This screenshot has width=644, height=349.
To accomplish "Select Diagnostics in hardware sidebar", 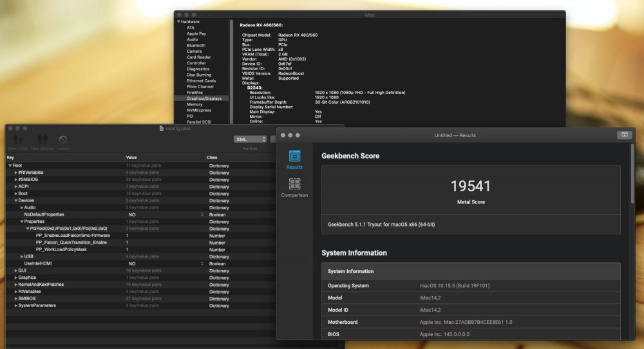I will [198, 69].
